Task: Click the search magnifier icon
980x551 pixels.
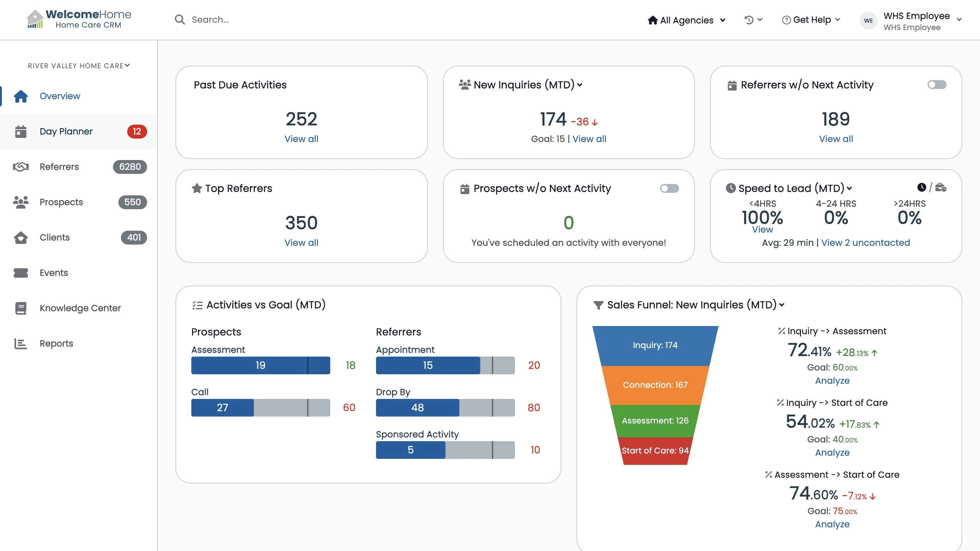Action: (180, 20)
